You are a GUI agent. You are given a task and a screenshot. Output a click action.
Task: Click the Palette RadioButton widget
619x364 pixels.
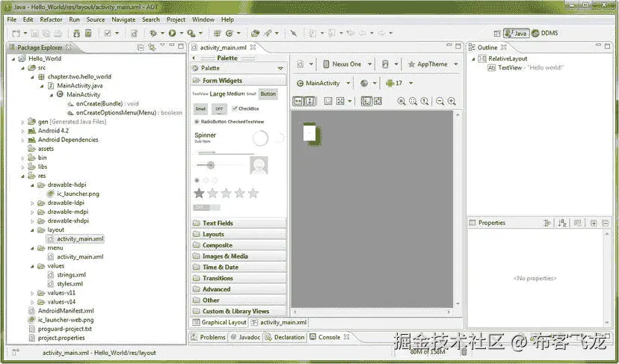click(209, 122)
